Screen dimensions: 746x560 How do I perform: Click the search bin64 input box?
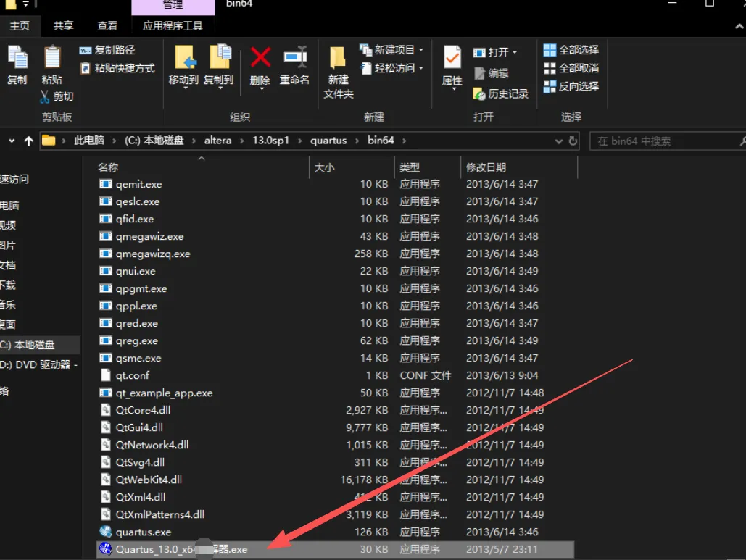pos(666,141)
